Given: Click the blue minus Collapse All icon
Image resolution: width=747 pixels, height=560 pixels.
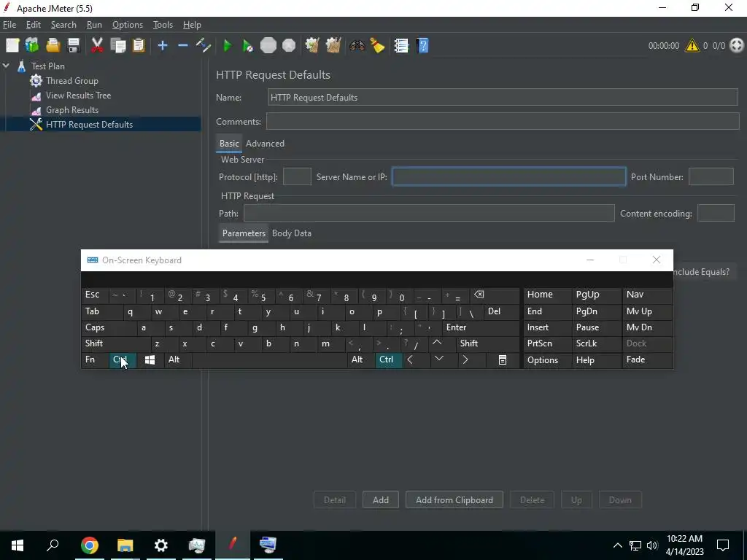Looking at the screenshot, I should (183, 46).
